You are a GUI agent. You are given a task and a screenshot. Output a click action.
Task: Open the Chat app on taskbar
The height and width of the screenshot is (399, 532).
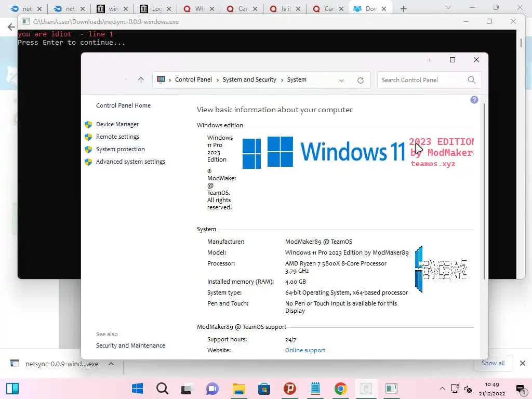(212, 389)
